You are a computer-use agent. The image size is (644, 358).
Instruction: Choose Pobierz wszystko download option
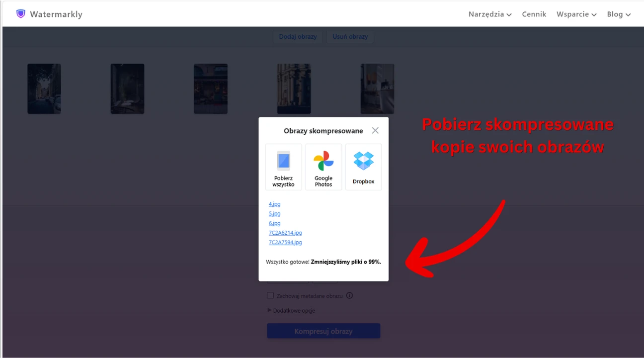coord(283,167)
